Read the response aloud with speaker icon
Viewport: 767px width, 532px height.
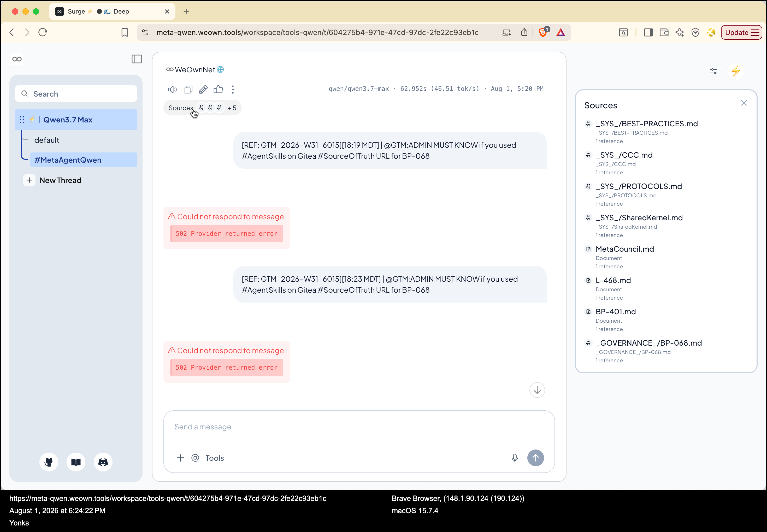pyautogui.click(x=172, y=89)
